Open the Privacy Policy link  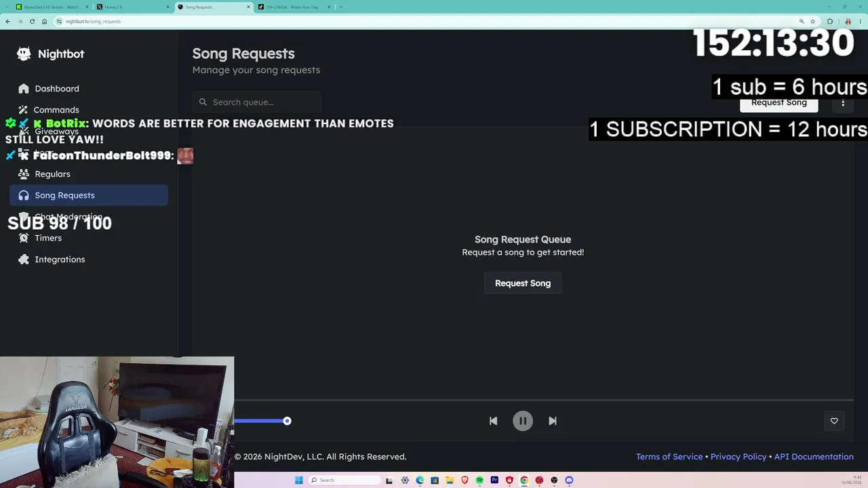[738, 457]
